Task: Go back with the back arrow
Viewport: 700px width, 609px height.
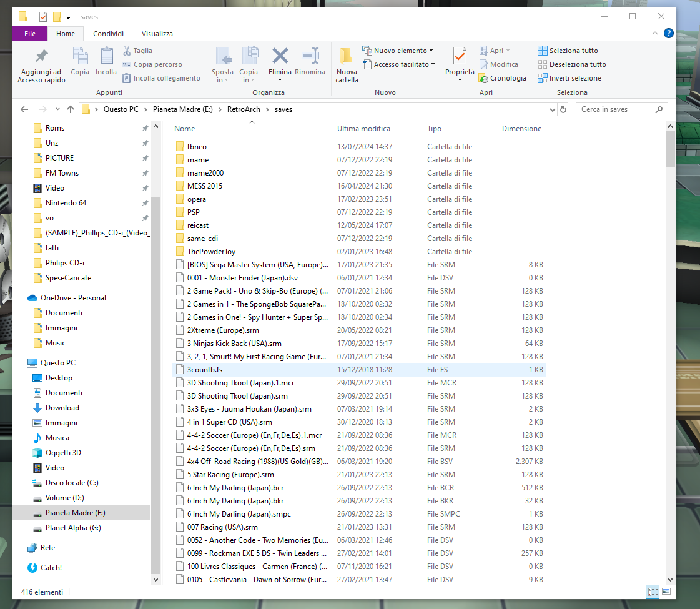Action: [x=24, y=109]
